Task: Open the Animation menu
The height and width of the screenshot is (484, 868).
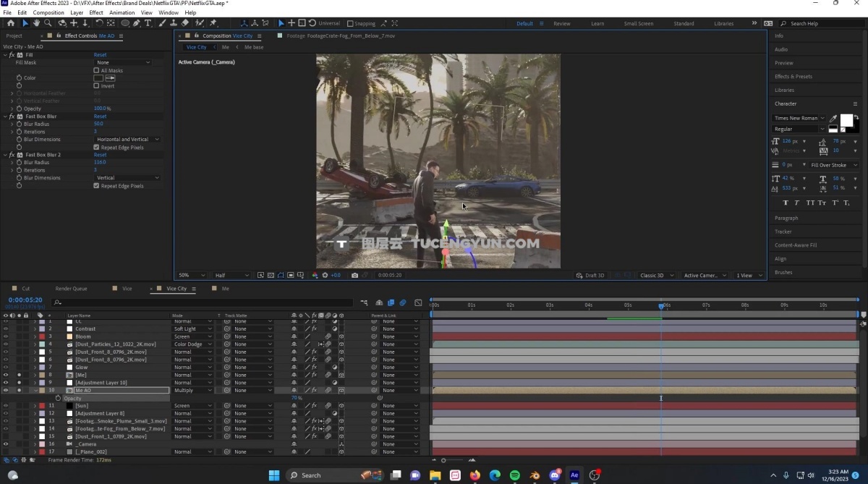Action: [x=122, y=12]
